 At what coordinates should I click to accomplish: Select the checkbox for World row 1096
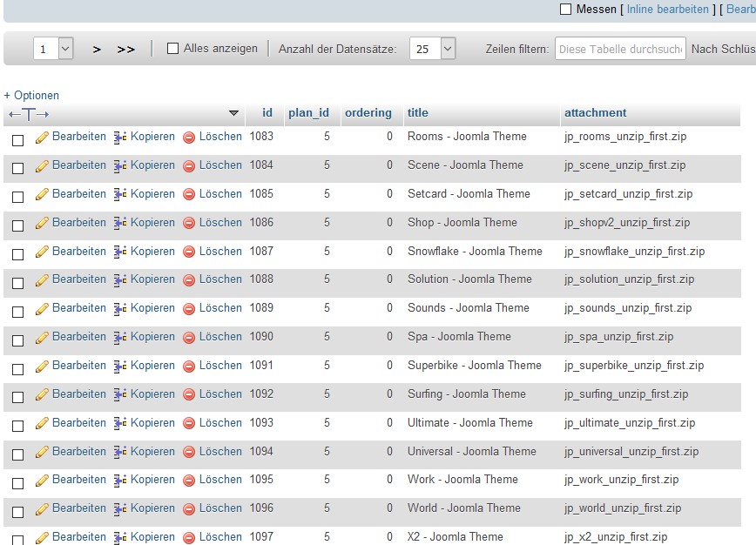(17, 512)
